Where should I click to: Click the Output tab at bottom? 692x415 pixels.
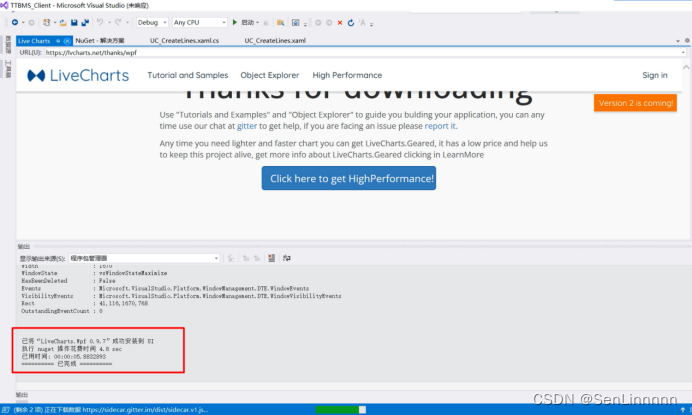point(22,395)
